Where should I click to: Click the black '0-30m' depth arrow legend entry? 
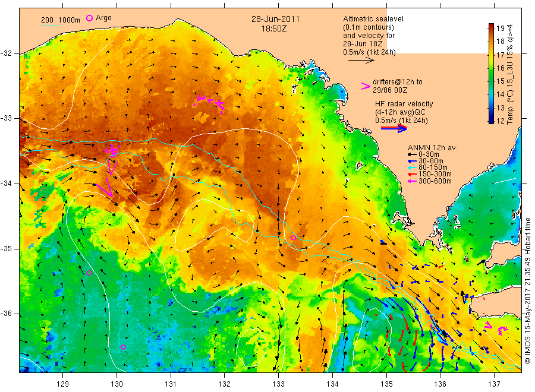tap(424, 154)
